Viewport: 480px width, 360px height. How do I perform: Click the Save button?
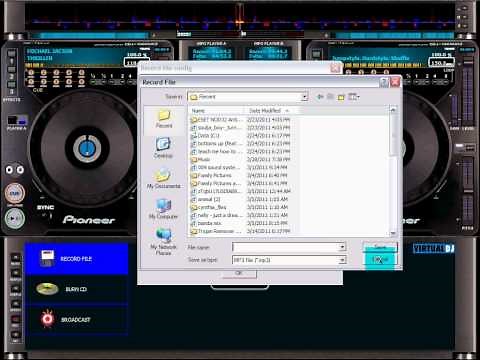coord(380,247)
